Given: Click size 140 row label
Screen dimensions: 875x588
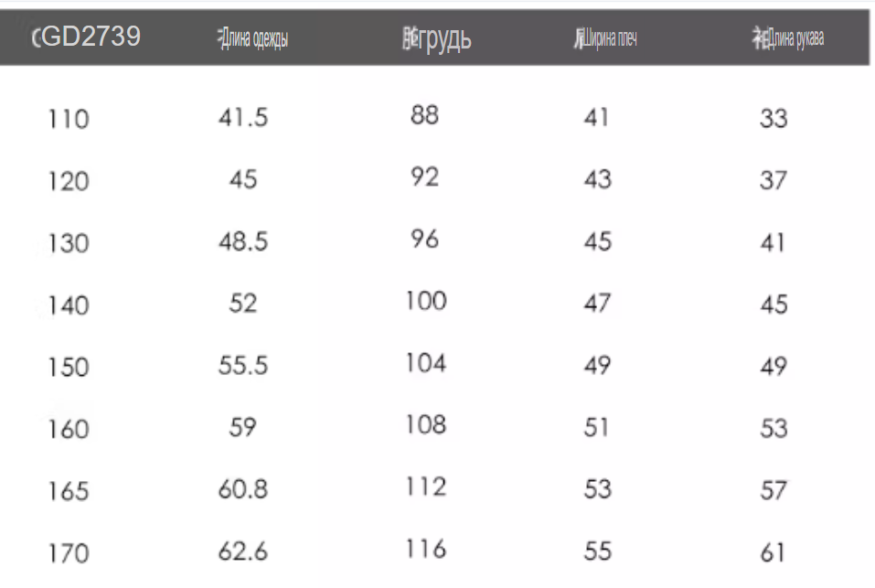Looking at the screenshot, I should [69, 305].
